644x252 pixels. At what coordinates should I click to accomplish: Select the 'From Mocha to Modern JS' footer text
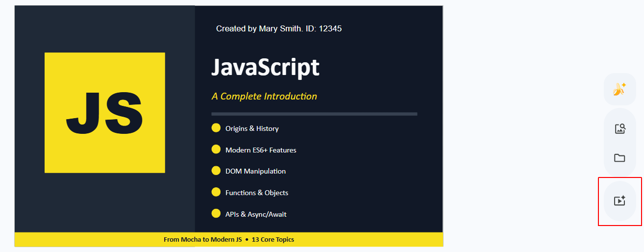pos(202,240)
